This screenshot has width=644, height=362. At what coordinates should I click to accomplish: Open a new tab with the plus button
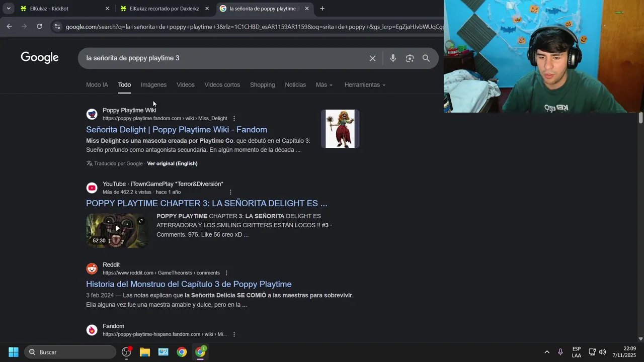[x=322, y=9]
